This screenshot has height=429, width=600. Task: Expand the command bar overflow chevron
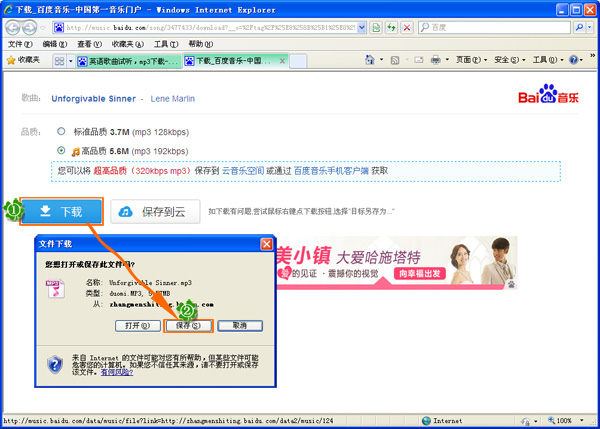point(592,55)
